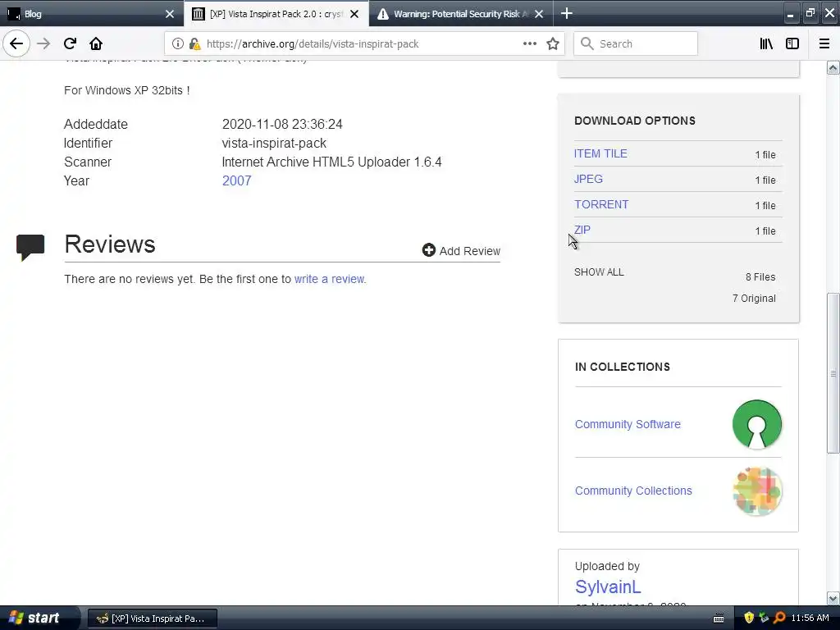Screen dimensions: 840x630
Task: Close the Security Risk warning tab
Action: tap(539, 14)
